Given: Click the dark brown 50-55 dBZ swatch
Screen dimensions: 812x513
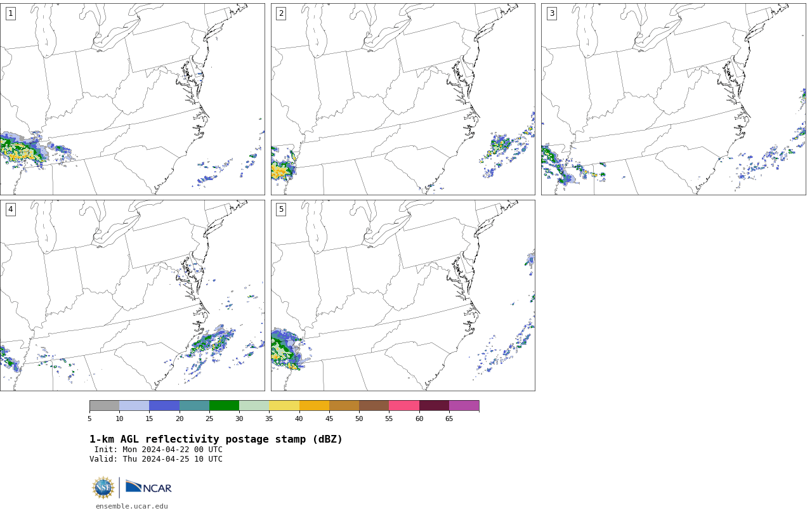Looking at the screenshot, I should point(374,406).
